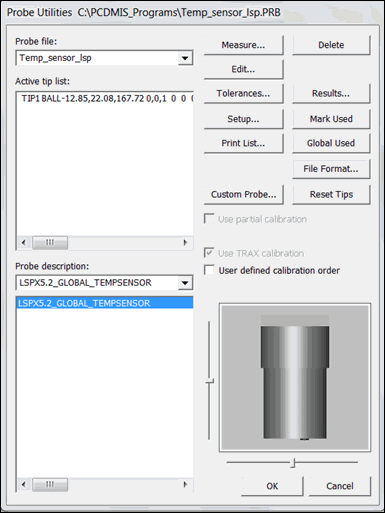Confirm the dialog with OK
The image size is (385, 513).
pyautogui.click(x=272, y=486)
